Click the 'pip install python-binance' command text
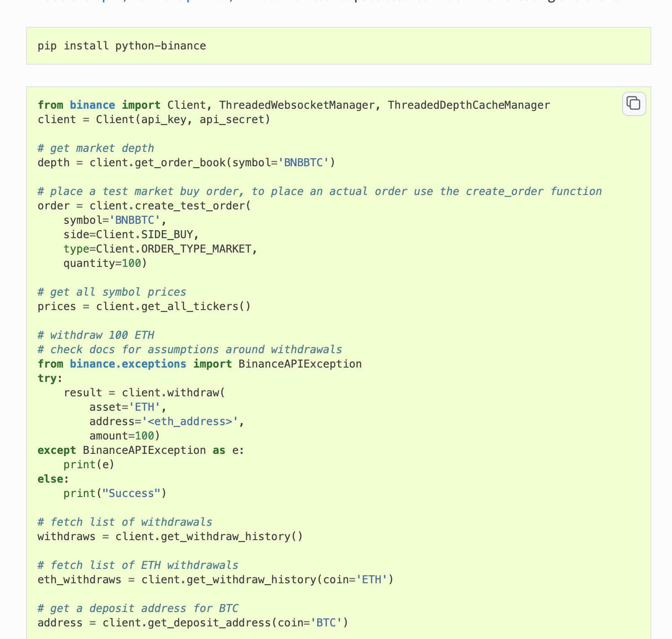 [122, 46]
